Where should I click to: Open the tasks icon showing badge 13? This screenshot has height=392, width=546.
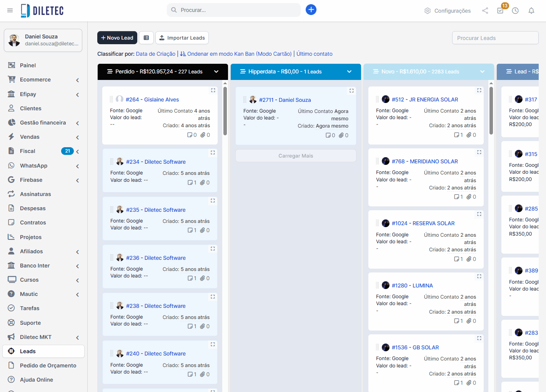(500, 12)
